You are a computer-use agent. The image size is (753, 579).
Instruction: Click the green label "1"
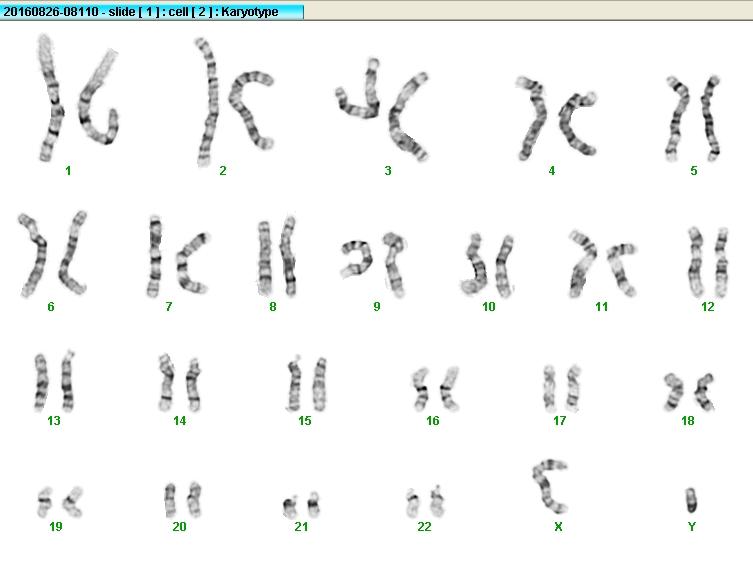coord(68,170)
